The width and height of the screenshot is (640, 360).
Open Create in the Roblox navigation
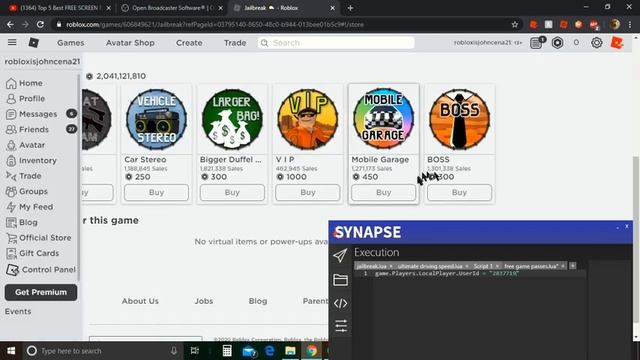[x=189, y=43]
